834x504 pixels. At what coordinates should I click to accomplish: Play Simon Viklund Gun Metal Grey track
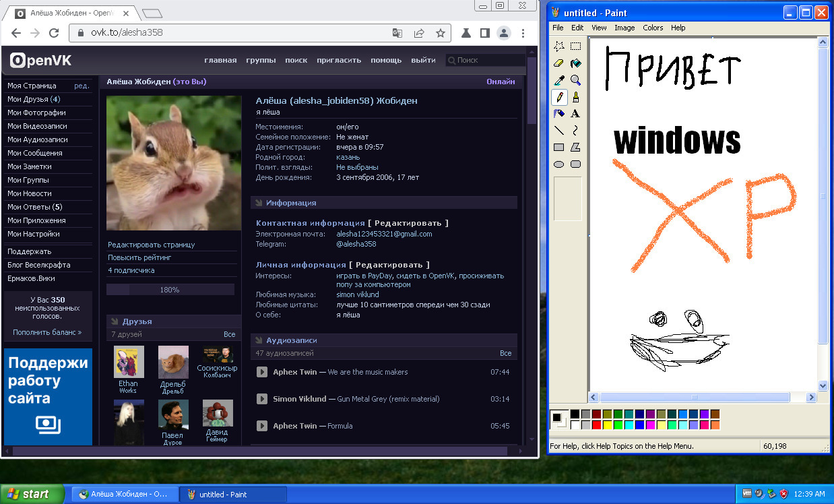coord(262,399)
